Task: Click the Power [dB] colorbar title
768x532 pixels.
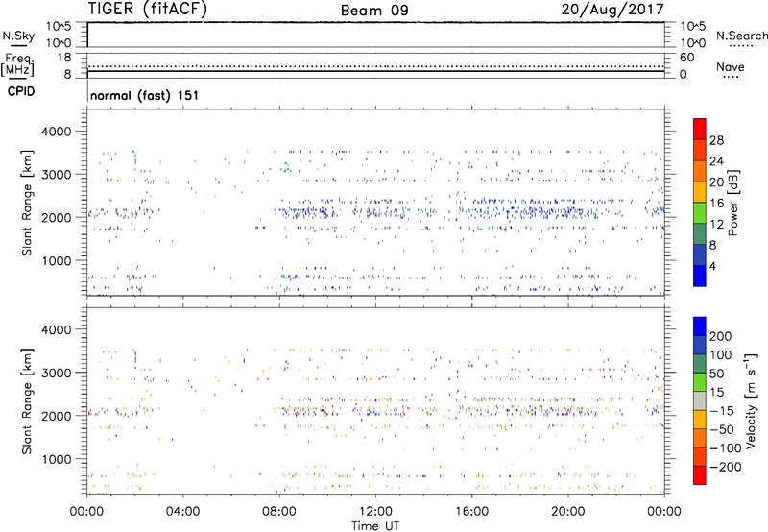Action: (732, 203)
